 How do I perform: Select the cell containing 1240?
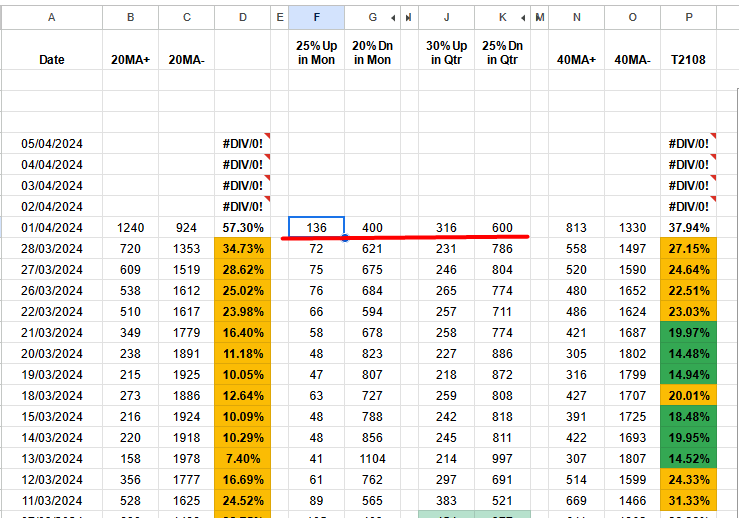(131, 228)
